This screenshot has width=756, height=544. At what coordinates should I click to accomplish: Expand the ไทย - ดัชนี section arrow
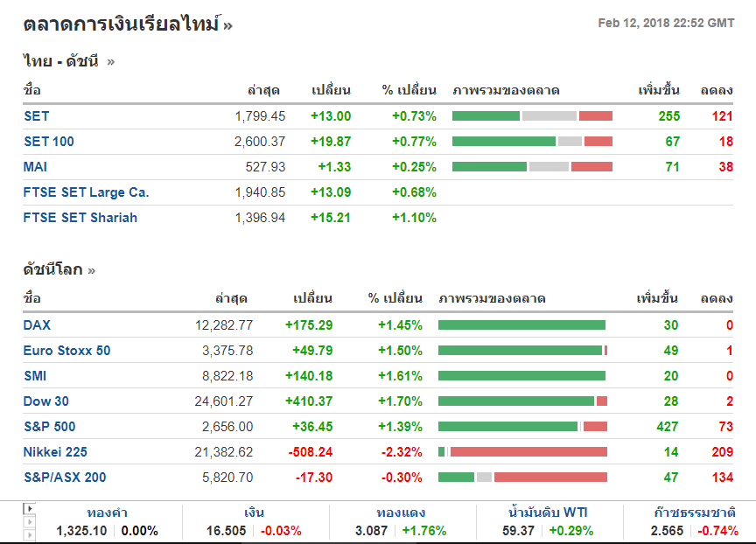click(x=111, y=61)
